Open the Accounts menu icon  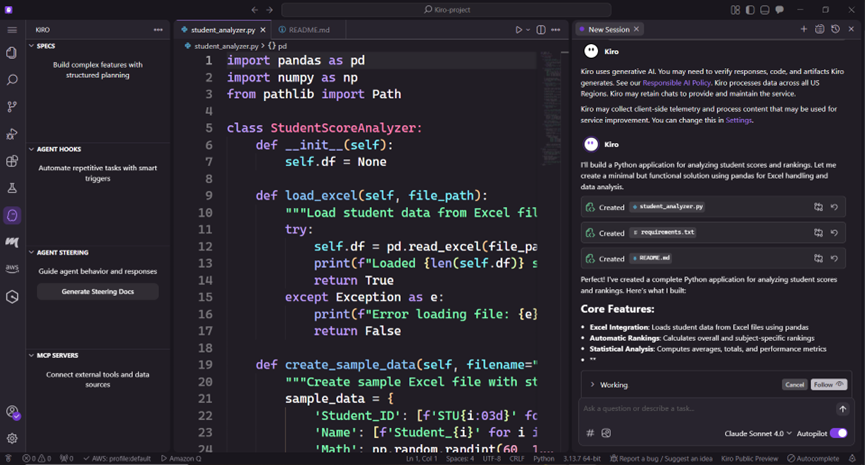(12, 412)
